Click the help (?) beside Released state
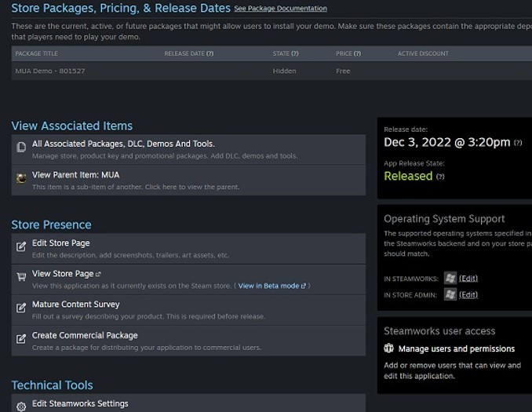 point(440,177)
